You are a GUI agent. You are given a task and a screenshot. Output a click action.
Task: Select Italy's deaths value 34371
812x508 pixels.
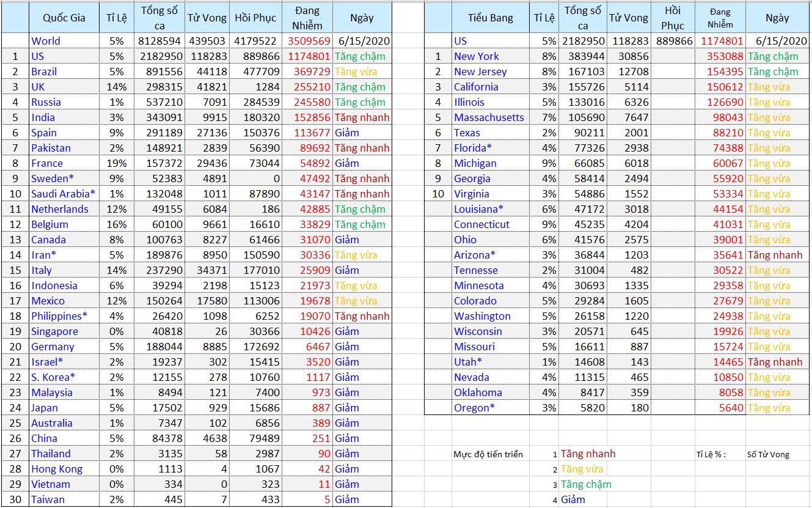208,270
